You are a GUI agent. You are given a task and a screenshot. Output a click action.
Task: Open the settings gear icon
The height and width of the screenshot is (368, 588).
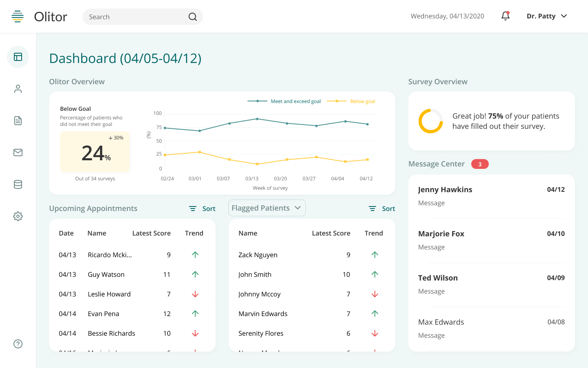click(18, 216)
